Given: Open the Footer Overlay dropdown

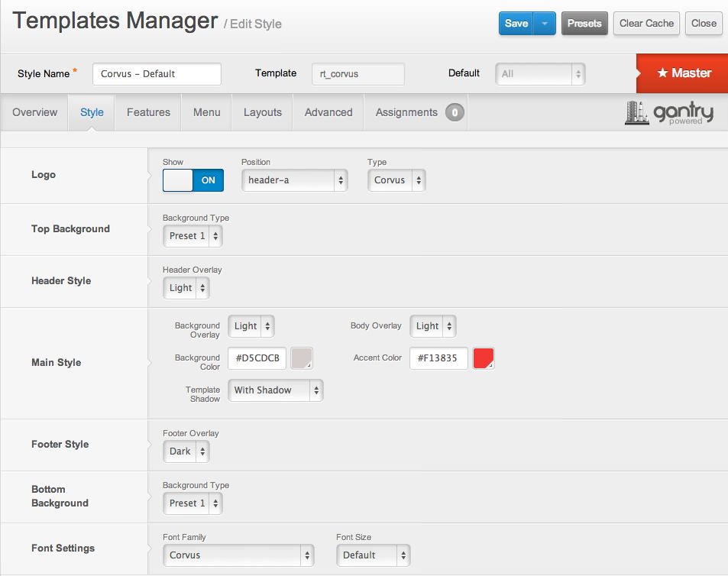Looking at the screenshot, I should tap(186, 451).
